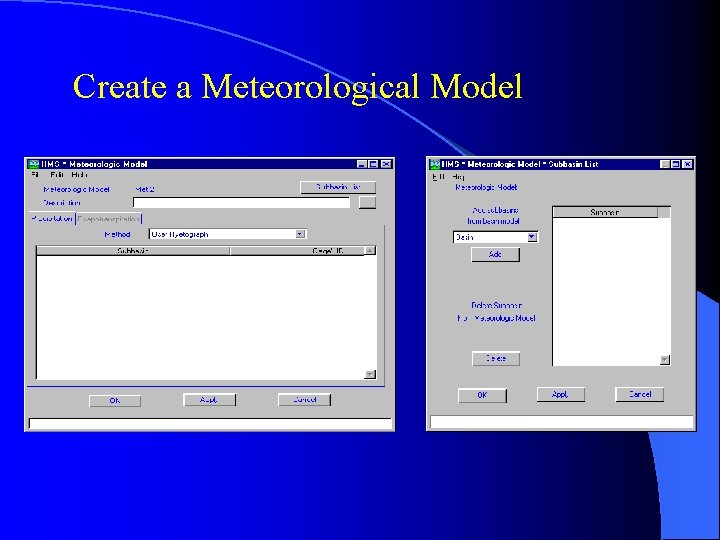Open Help menu in Subbasin List window
The height and width of the screenshot is (540, 720).
[x=458, y=177]
